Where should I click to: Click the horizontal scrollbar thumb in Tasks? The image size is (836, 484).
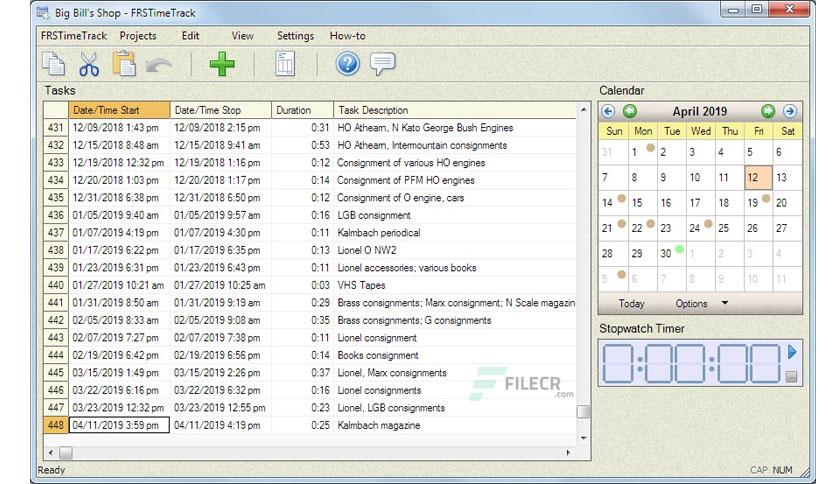point(66,453)
